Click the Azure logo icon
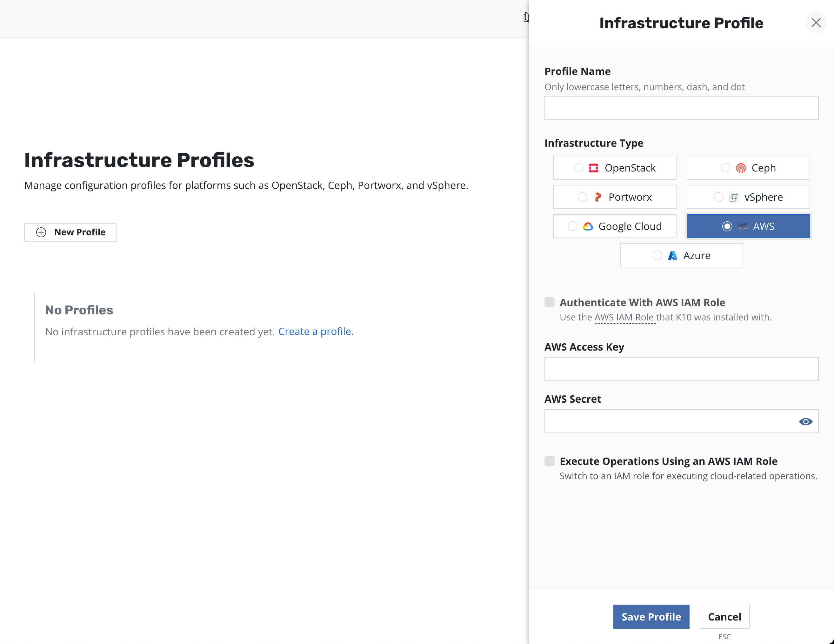The width and height of the screenshot is (834, 644). coord(672,256)
